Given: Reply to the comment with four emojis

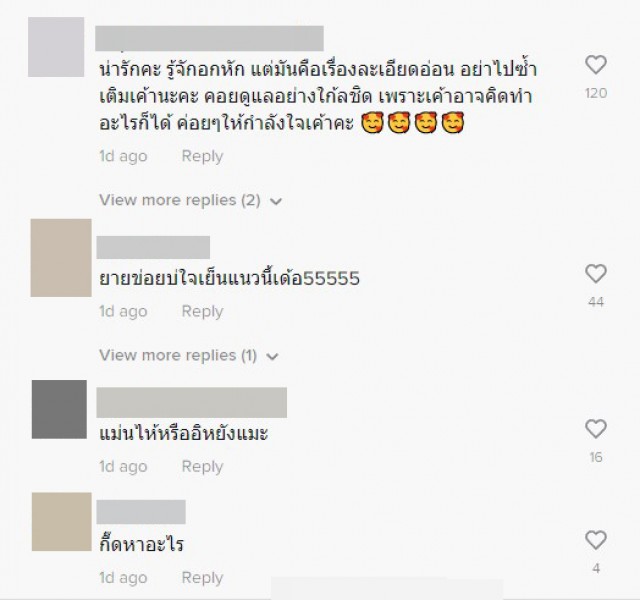Looking at the screenshot, I should (202, 156).
